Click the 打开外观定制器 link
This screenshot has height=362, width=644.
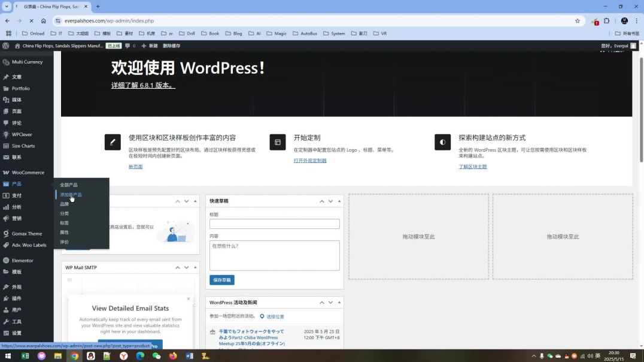310,161
